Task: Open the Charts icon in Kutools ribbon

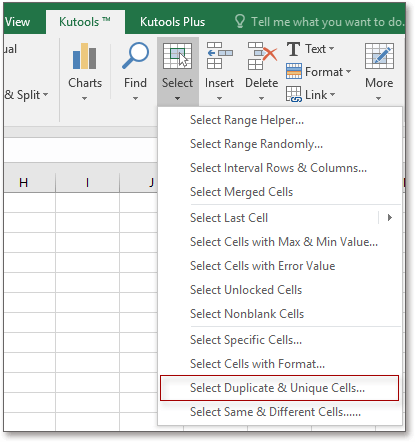Action: click(x=85, y=56)
